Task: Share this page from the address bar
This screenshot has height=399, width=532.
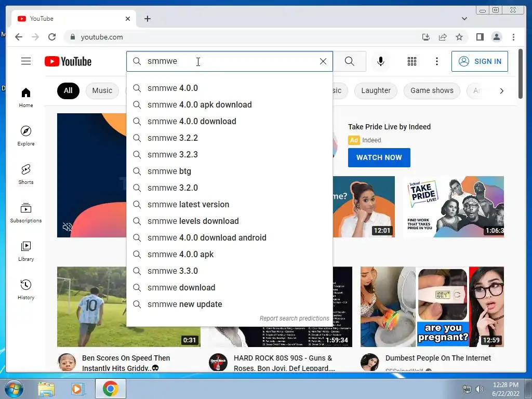Action: (x=443, y=37)
